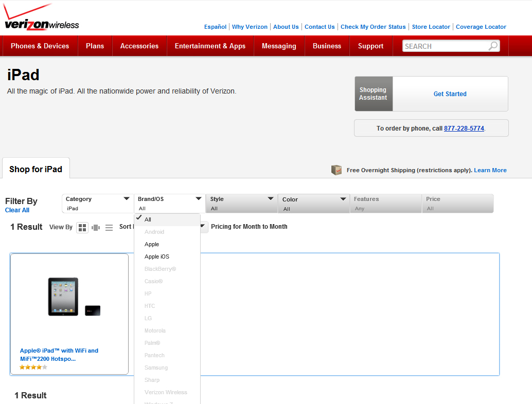Click the search magnifier icon
This screenshot has height=404, width=532.
[x=493, y=46]
